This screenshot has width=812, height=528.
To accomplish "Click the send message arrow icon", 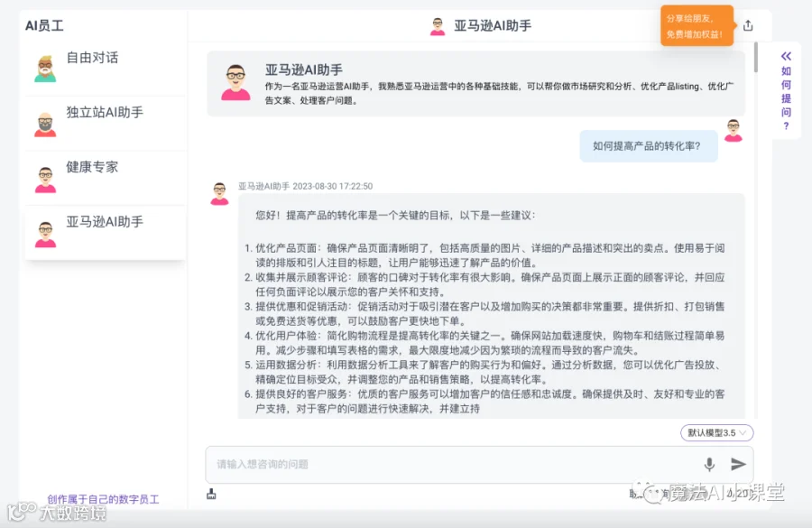I will pyautogui.click(x=738, y=464).
